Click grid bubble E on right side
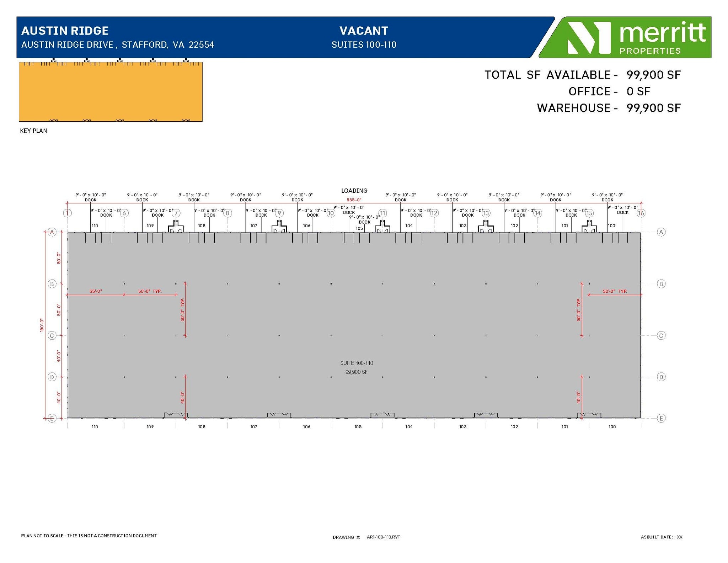Screen dimensions: 728x563 coord(661,418)
